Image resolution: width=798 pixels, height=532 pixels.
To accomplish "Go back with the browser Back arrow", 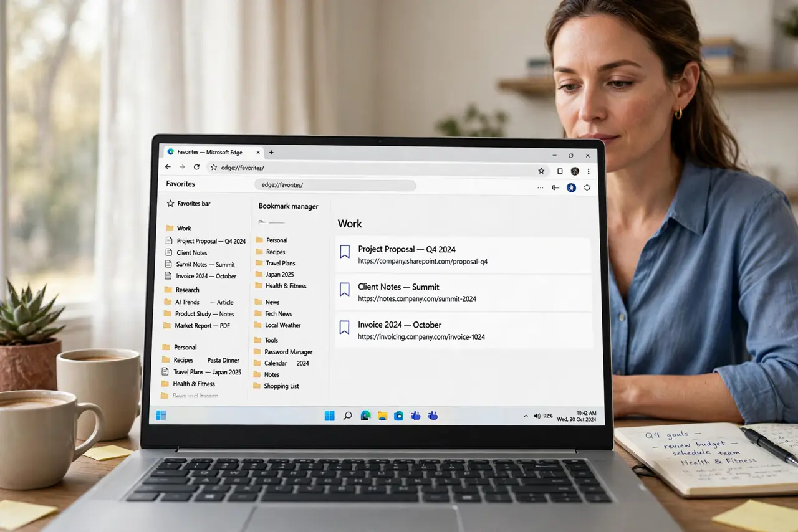I will 168,168.
